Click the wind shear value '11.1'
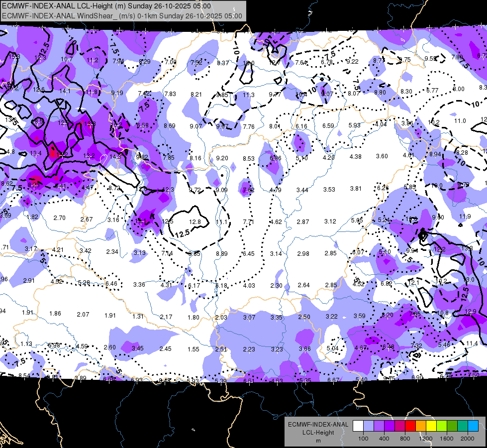The height and width of the screenshot is (448, 487). click(x=221, y=222)
